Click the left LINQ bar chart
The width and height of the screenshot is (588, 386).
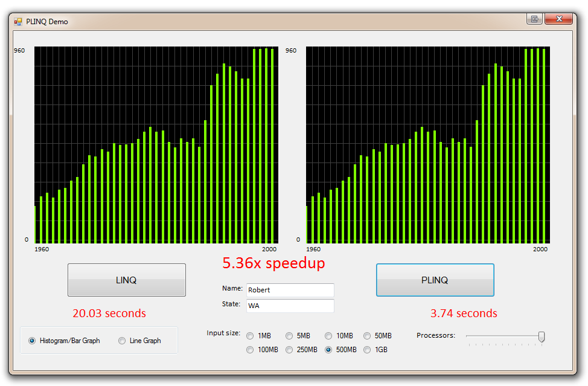point(156,145)
